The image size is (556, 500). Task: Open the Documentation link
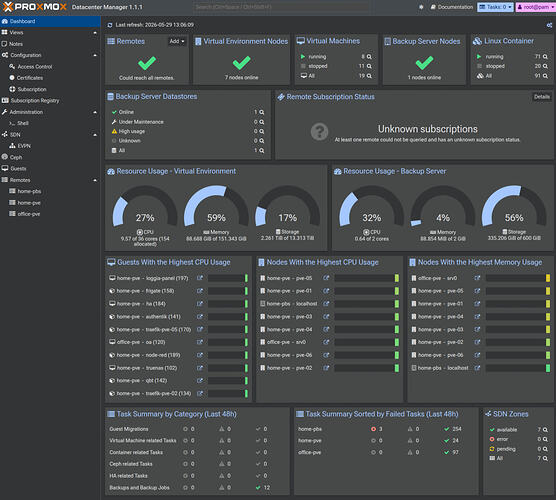point(452,7)
